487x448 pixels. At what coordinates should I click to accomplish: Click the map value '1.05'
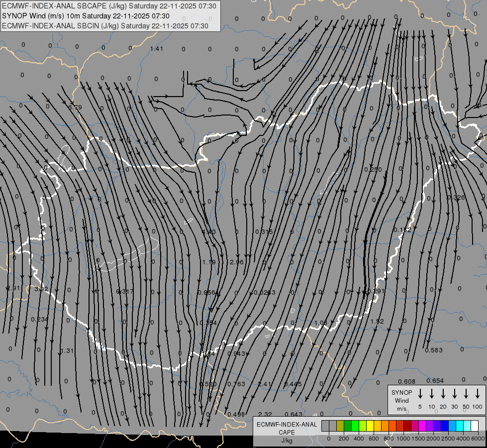click(x=321, y=323)
